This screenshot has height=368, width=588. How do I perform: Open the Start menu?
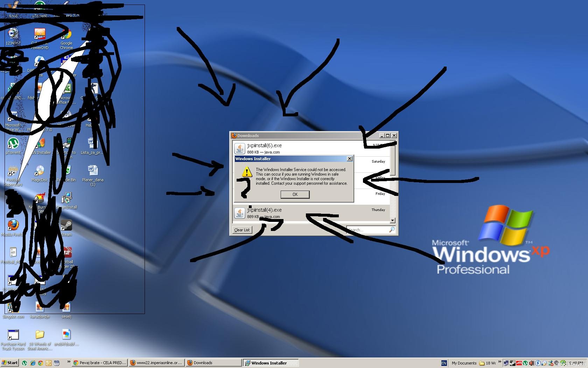[x=10, y=363]
